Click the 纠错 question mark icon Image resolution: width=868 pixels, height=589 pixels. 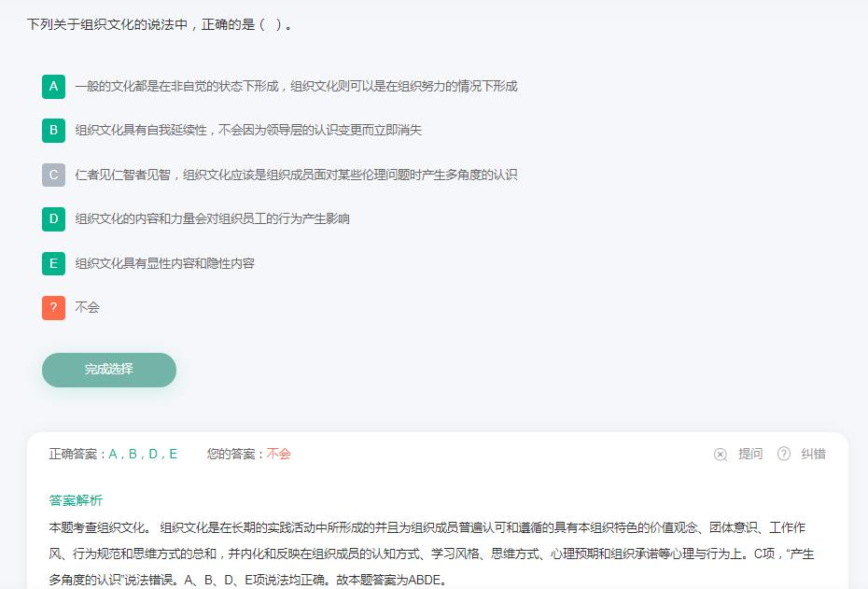pyautogui.click(x=784, y=454)
